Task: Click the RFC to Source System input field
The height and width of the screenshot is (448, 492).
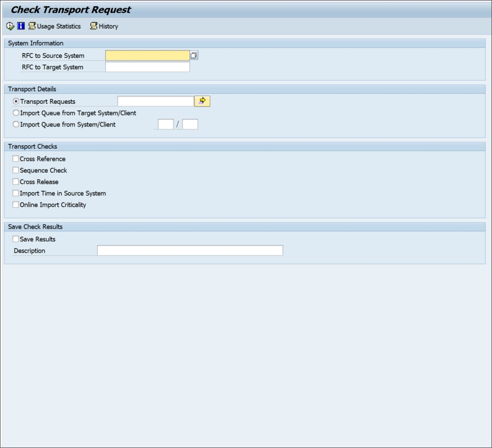Action: (147, 56)
